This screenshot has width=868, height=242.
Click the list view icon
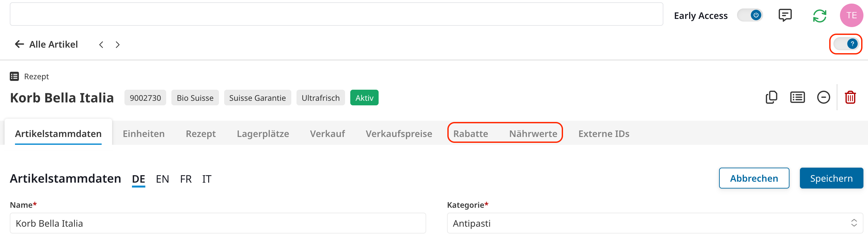tap(797, 98)
